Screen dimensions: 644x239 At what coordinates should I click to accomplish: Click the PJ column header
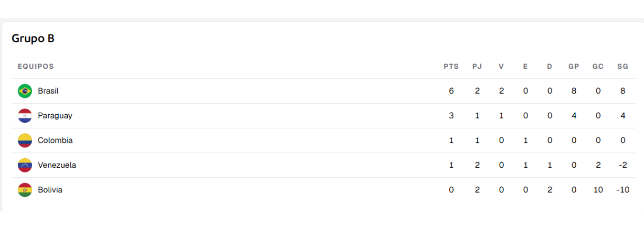[477, 66]
